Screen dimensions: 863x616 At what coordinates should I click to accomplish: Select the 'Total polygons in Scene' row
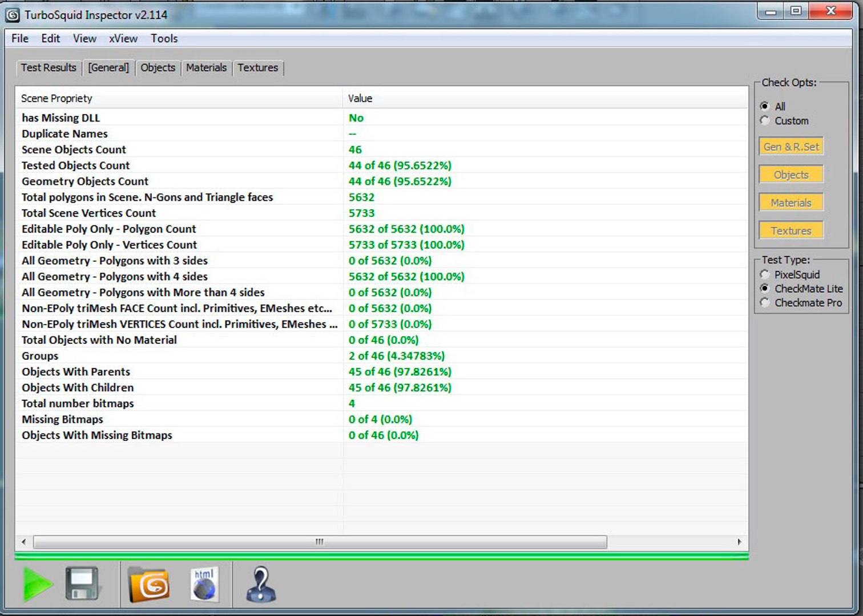(x=382, y=197)
